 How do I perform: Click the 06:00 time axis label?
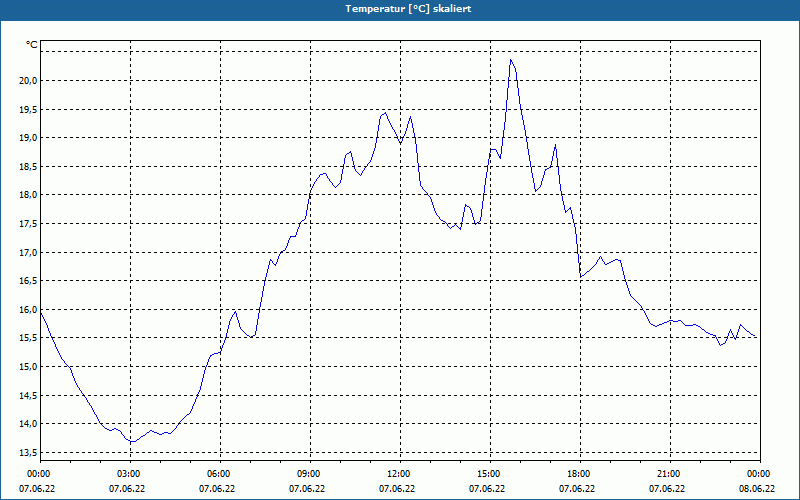tap(220, 474)
